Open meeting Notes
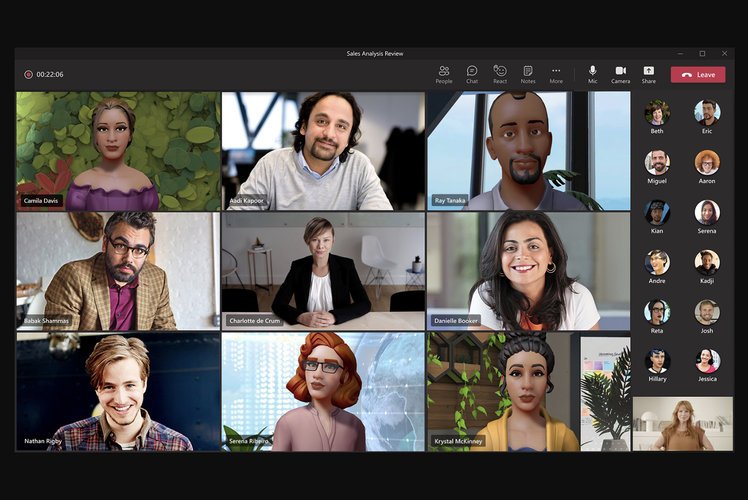The height and width of the screenshot is (500, 748). click(528, 74)
